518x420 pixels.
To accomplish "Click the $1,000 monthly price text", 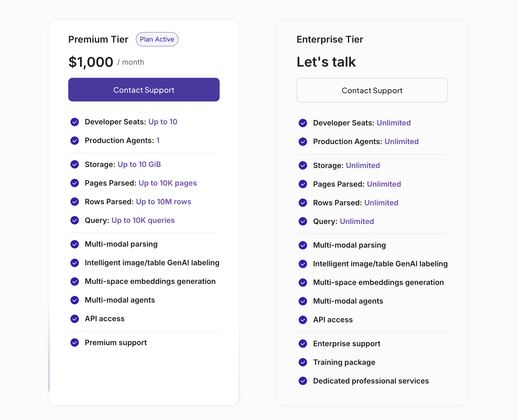I will coord(91,62).
